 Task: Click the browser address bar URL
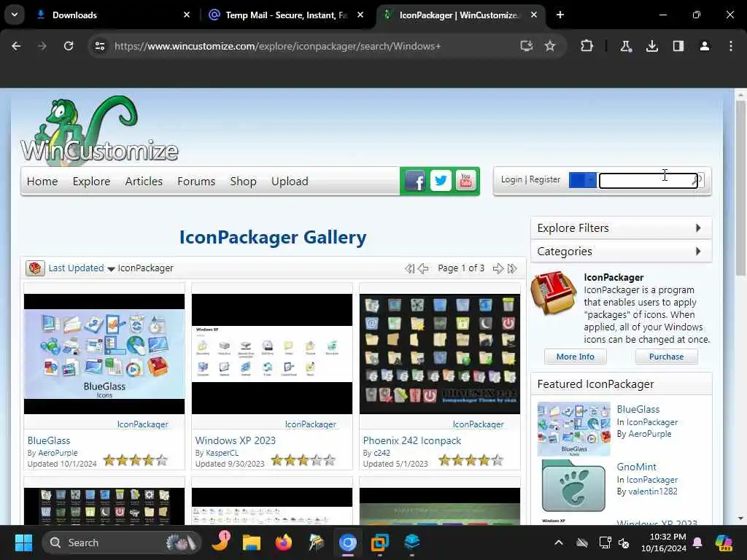[x=277, y=46]
